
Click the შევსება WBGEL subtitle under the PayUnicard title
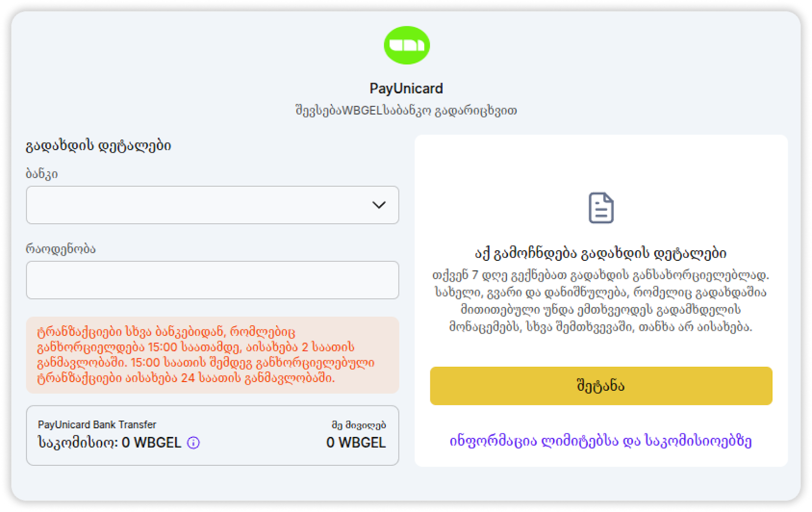point(406,111)
